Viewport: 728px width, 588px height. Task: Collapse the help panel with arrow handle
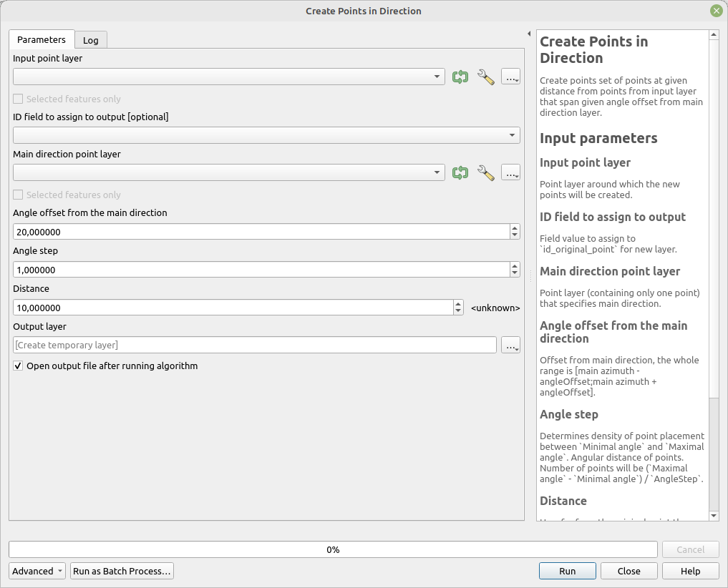click(528, 34)
